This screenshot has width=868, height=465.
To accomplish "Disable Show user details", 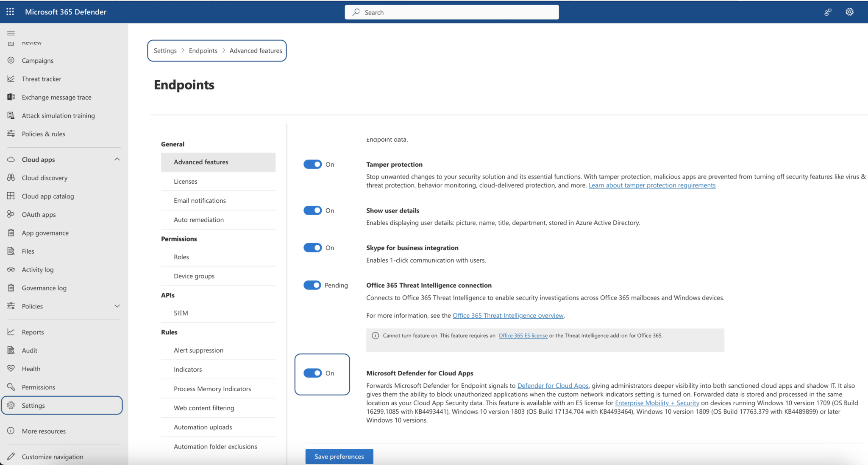I will click(312, 210).
